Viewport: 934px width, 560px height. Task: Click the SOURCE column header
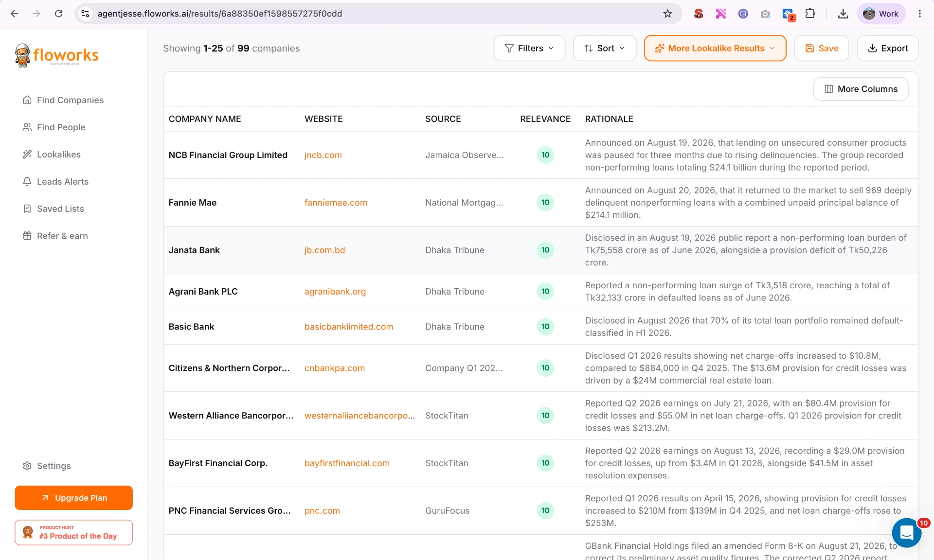[x=443, y=119]
